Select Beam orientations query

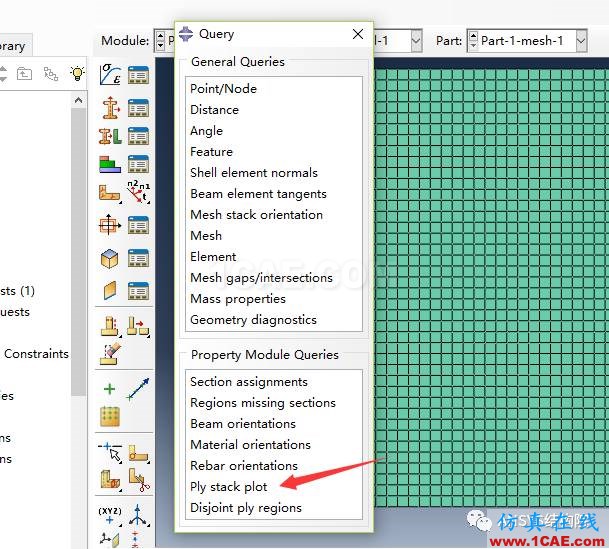(243, 424)
